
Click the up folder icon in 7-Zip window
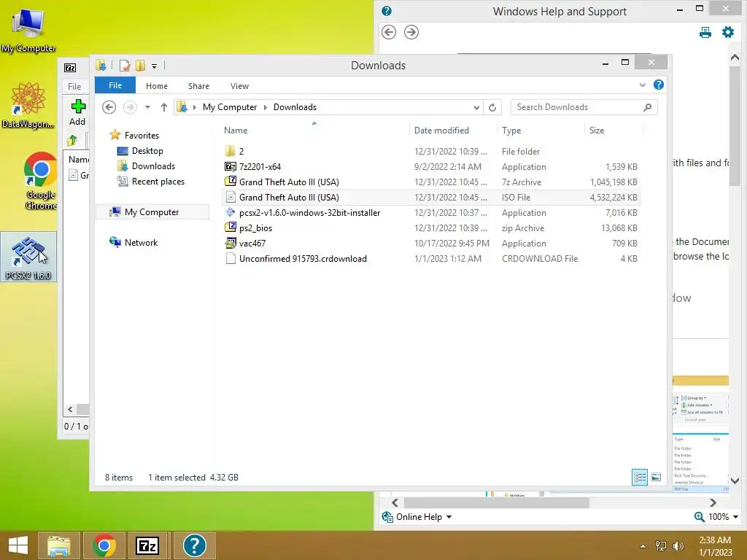click(72, 141)
